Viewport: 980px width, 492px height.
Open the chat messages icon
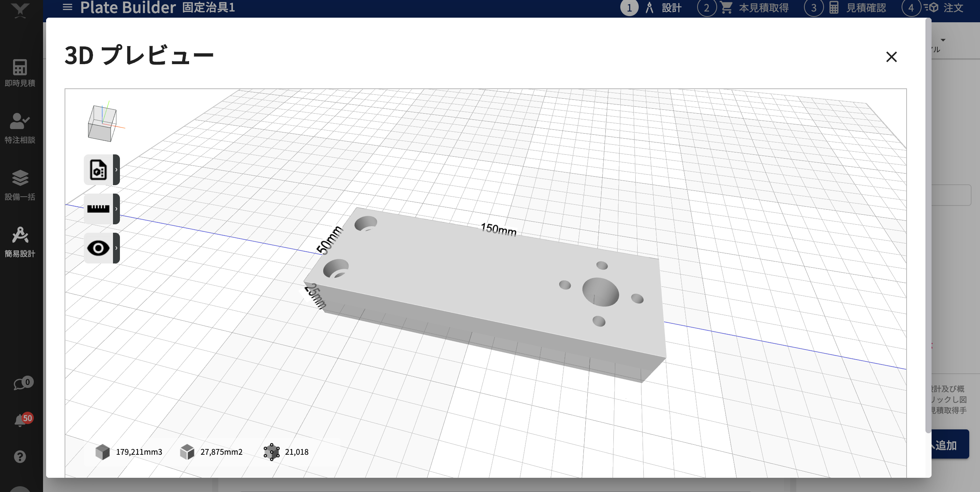click(23, 383)
